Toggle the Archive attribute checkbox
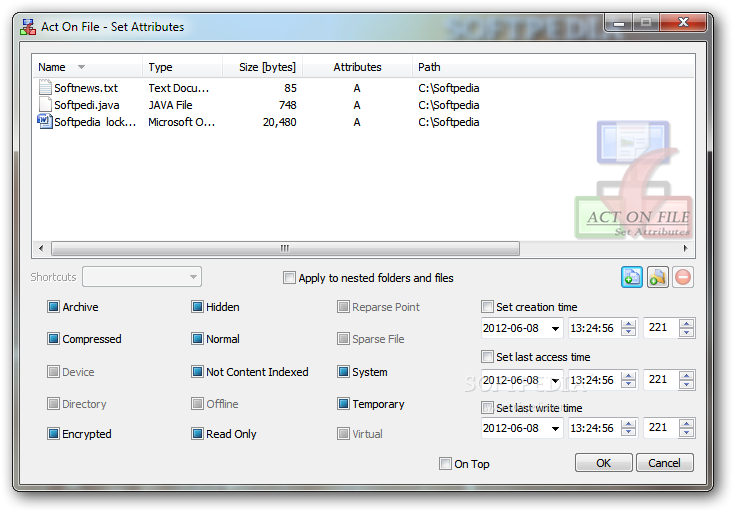 click(x=53, y=307)
